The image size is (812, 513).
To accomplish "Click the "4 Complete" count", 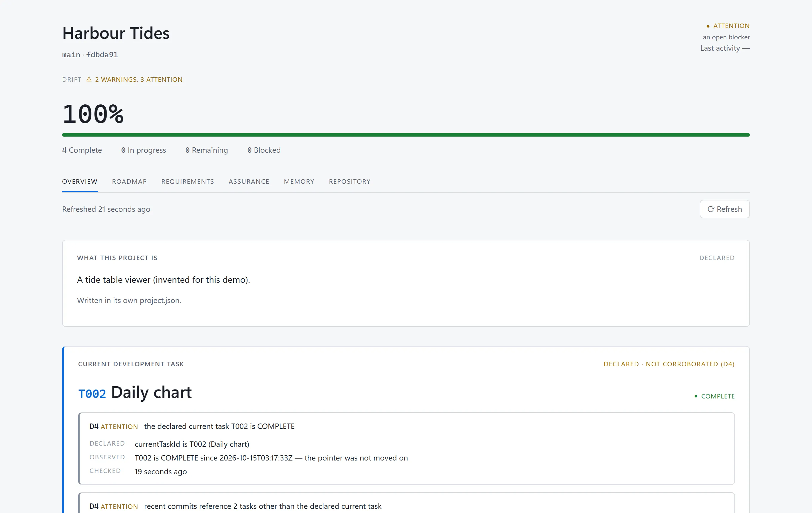I will (82, 150).
